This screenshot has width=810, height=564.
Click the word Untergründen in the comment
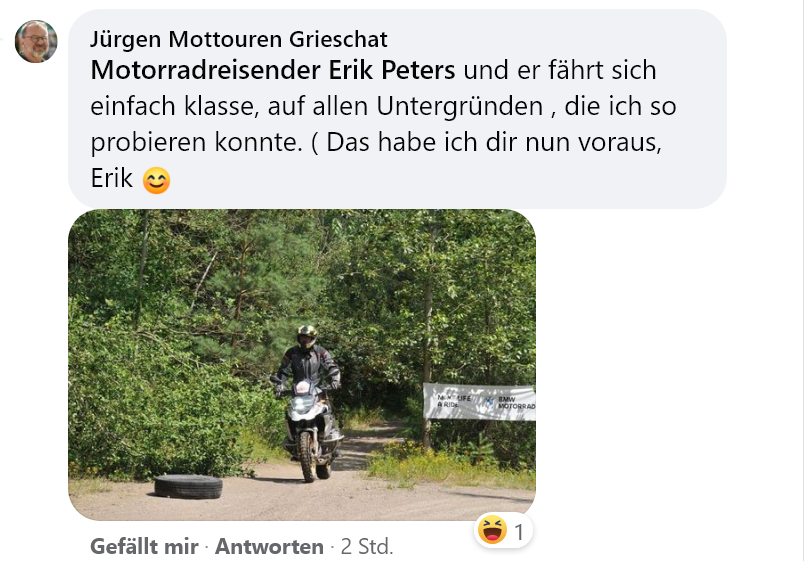pyautogui.click(x=460, y=106)
